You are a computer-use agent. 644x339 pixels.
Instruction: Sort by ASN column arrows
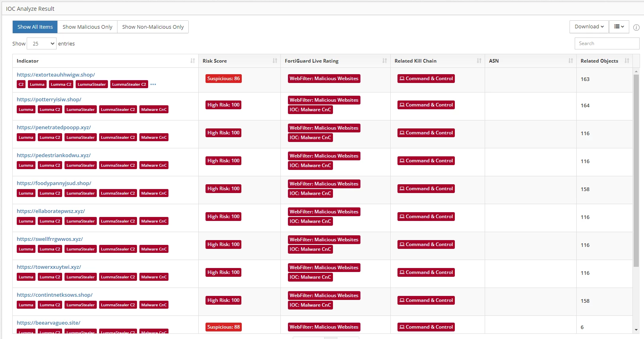[x=571, y=61]
